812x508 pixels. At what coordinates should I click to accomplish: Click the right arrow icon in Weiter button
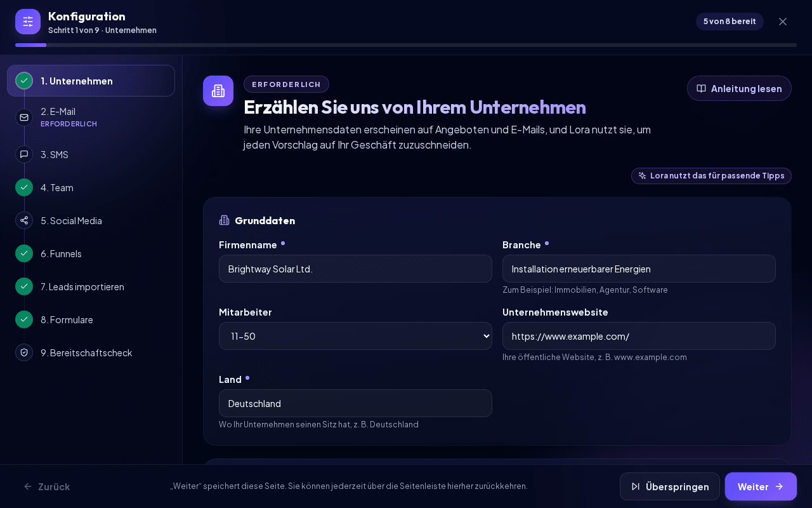[779, 486]
